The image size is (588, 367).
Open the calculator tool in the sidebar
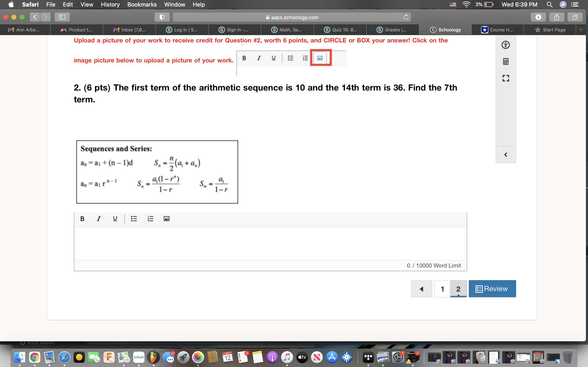pyautogui.click(x=506, y=61)
